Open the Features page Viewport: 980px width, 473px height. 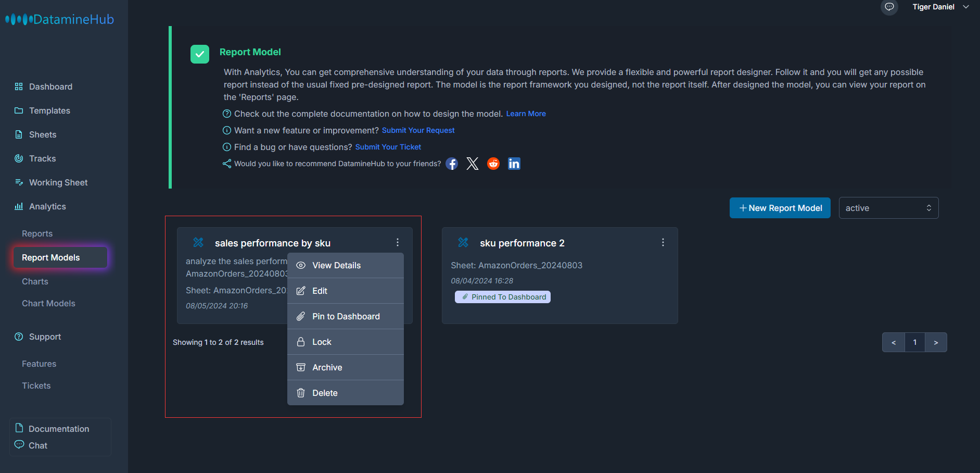coord(39,364)
